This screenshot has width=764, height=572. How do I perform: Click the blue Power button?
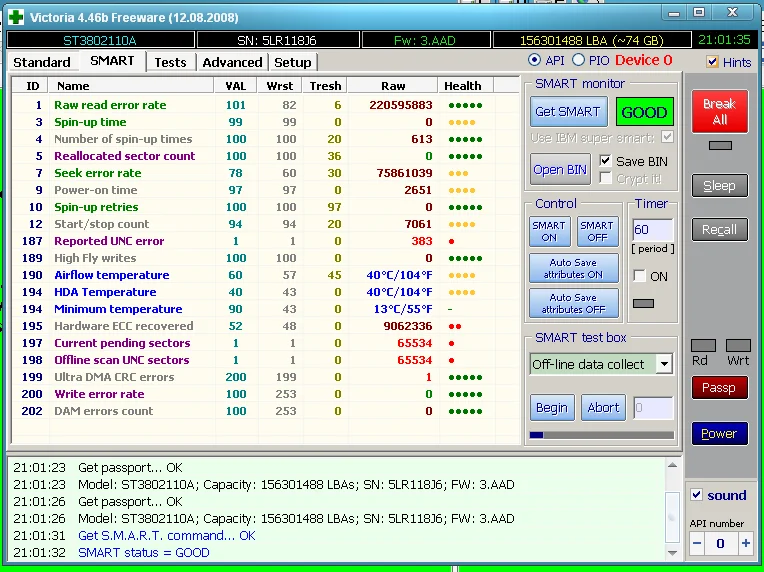pyautogui.click(x=719, y=434)
